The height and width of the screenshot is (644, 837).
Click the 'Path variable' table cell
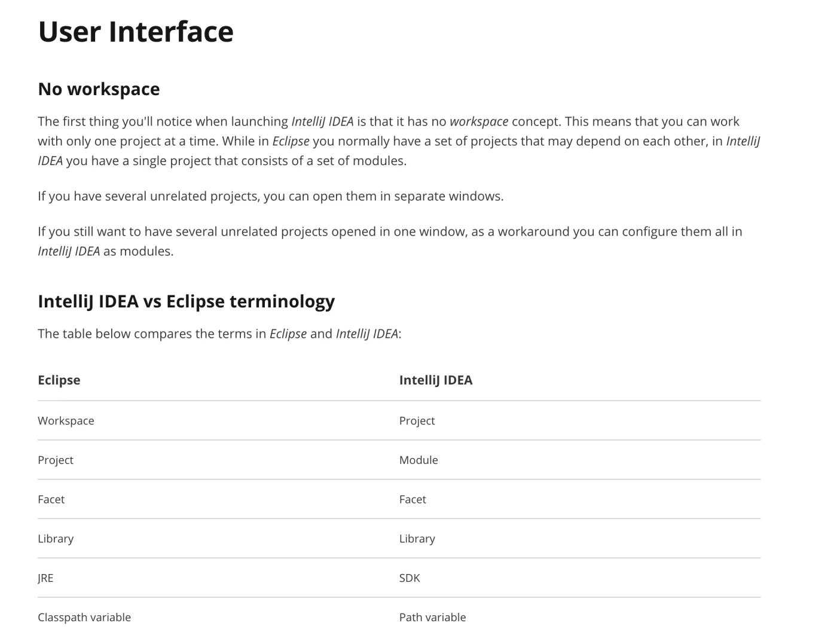click(432, 618)
